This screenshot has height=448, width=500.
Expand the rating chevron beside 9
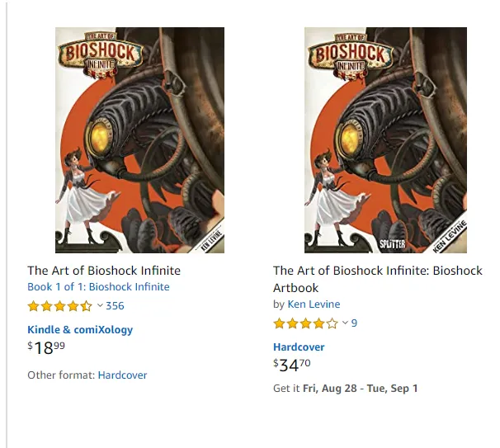pos(346,323)
